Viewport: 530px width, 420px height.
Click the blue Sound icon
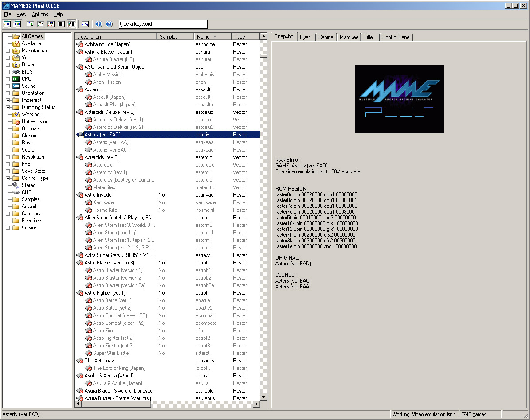[x=16, y=86]
